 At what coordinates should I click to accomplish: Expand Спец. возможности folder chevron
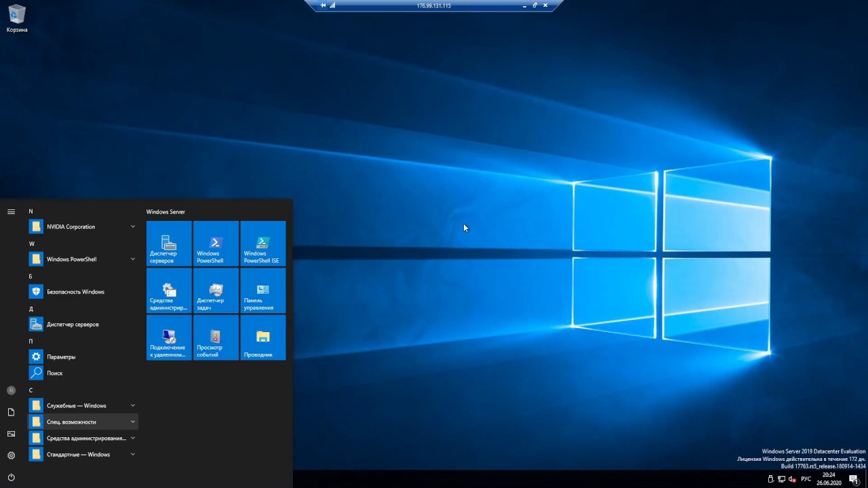tap(133, 422)
